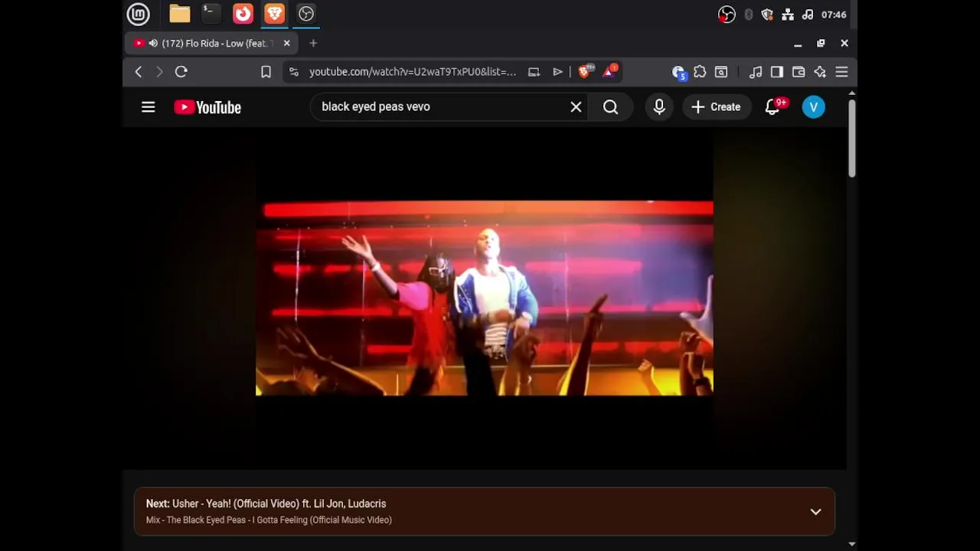Click the Brave playlist add icon

pyautogui.click(x=557, y=72)
